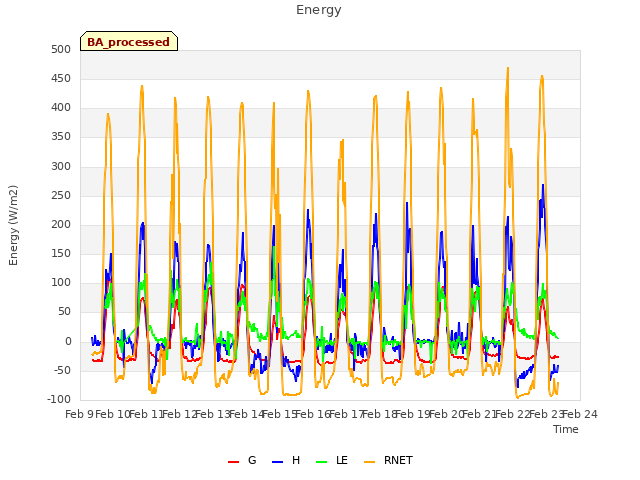The image size is (640, 480).
Task: Click the Feb 9 x-axis tick label
Action: pos(79,414)
